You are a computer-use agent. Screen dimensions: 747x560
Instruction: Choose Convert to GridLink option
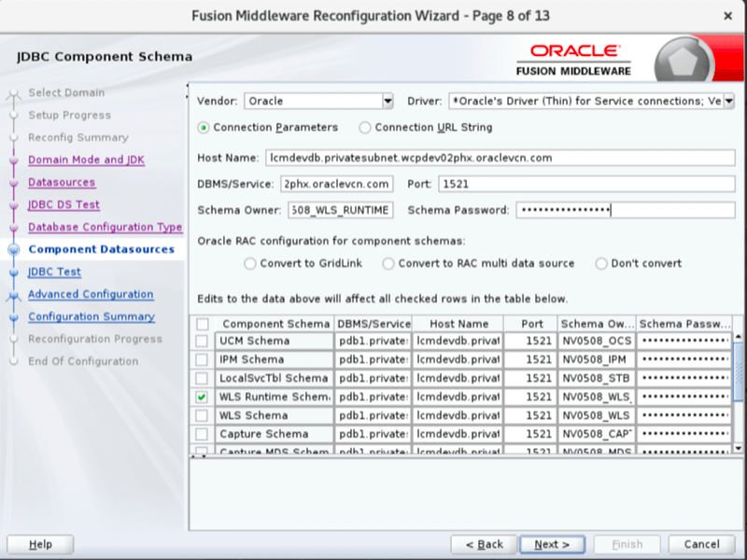pos(250,263)
